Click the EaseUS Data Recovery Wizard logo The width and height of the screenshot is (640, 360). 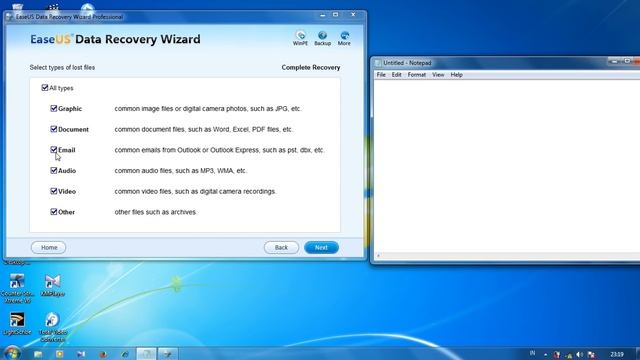coord(116,39)
